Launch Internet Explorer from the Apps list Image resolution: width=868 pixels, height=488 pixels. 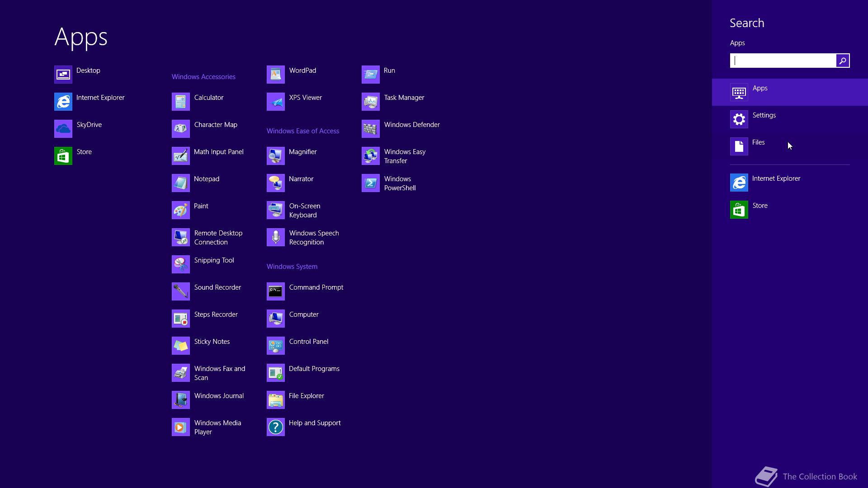[63, 102]
